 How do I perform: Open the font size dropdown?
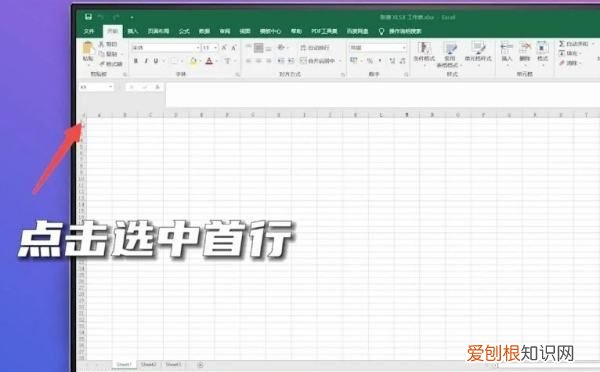pos(215,47)
